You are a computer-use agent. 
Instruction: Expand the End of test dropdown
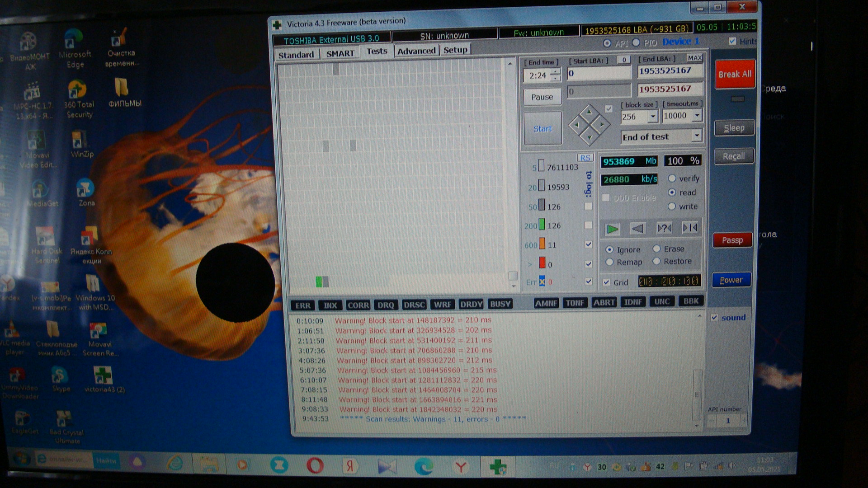coord(696,136)
